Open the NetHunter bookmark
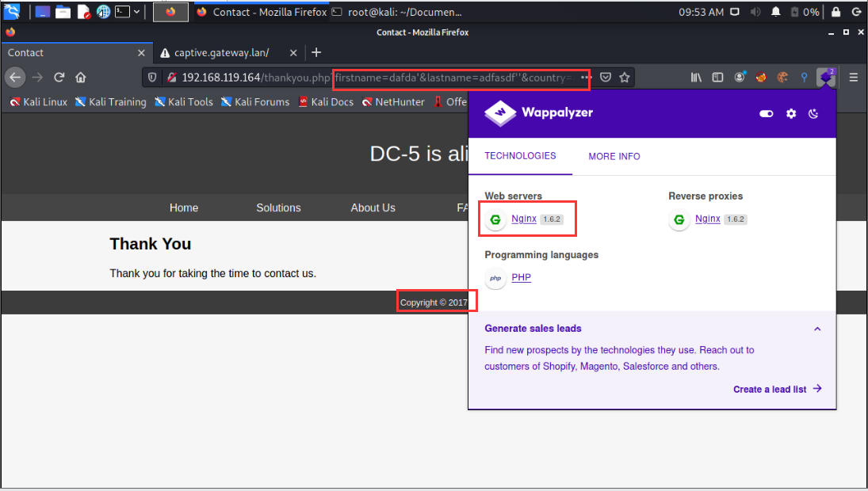The height and width of the screenshot is (491, 868). [393, 101]
